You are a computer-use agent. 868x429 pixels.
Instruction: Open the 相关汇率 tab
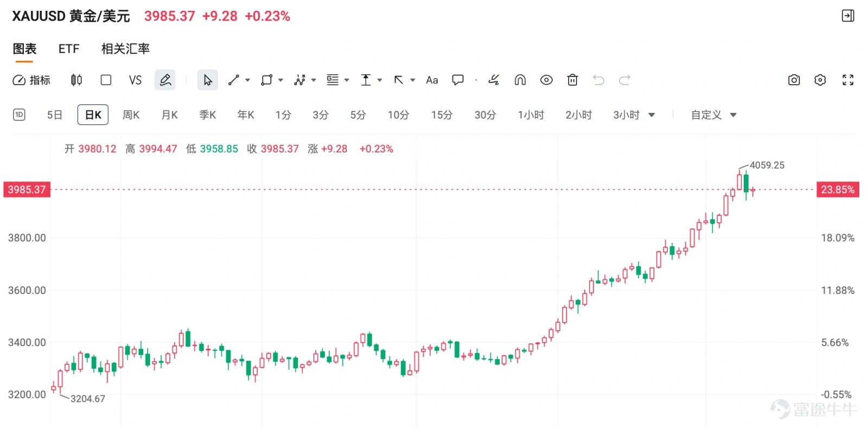[125, 49]
